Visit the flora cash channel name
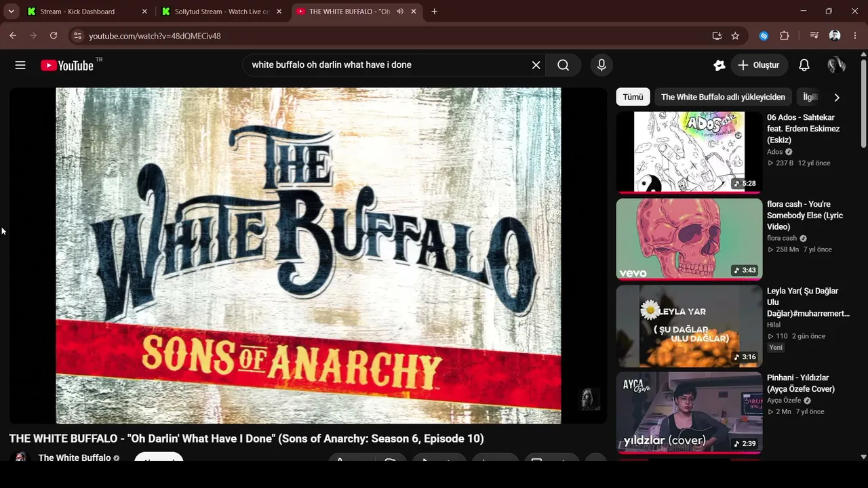Viewport: 868px width, 488px height. 782,239
